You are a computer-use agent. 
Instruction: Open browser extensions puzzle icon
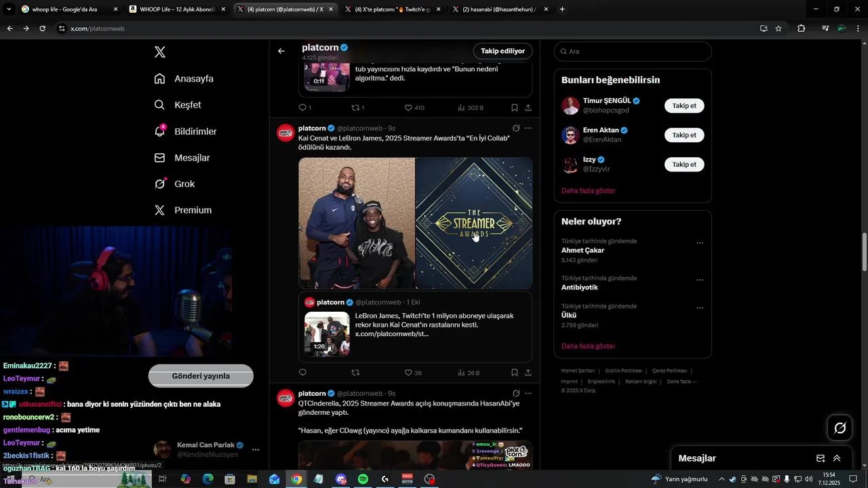point(802,28)
